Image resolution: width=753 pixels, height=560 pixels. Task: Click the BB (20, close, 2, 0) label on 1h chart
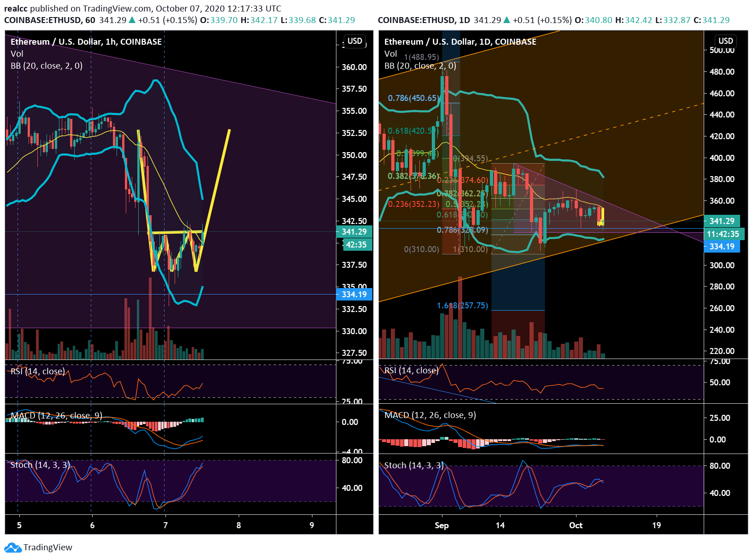47,66
